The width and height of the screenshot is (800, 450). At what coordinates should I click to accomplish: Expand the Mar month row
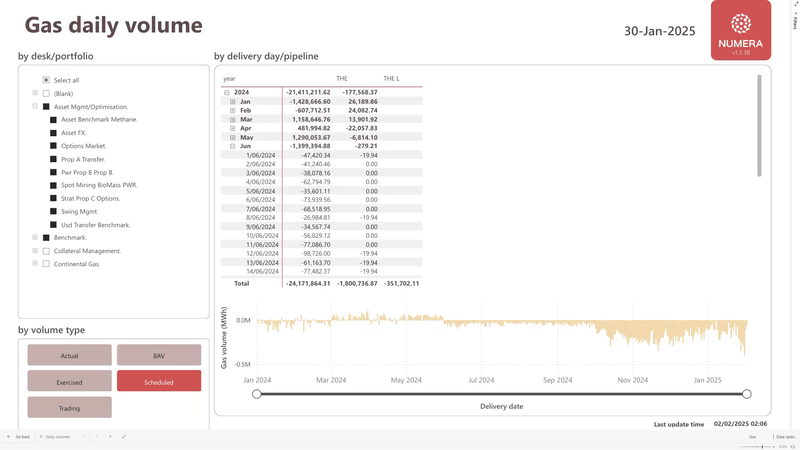[233, 119]
